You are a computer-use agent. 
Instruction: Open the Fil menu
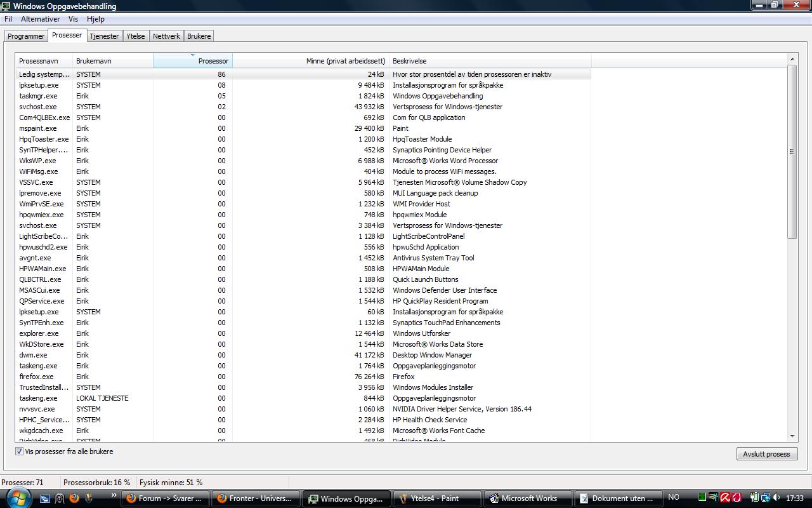(x=8, y=19)
